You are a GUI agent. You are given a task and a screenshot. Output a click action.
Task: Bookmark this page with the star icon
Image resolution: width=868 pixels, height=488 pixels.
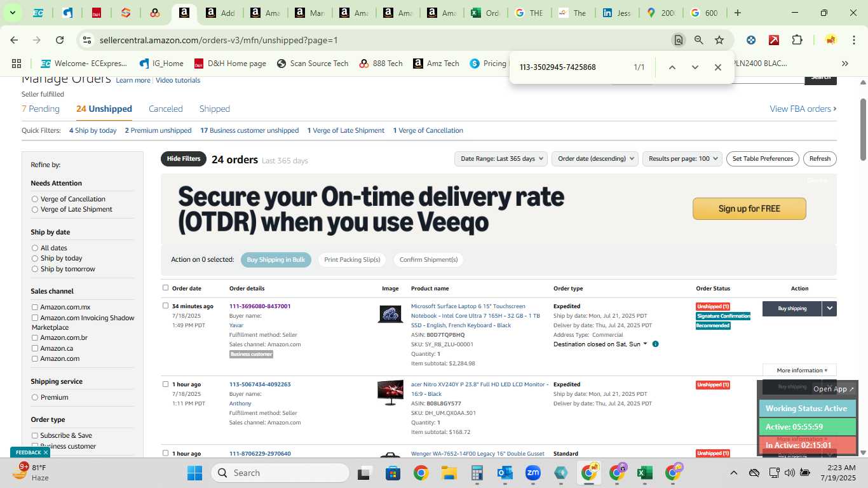[719, 40]
